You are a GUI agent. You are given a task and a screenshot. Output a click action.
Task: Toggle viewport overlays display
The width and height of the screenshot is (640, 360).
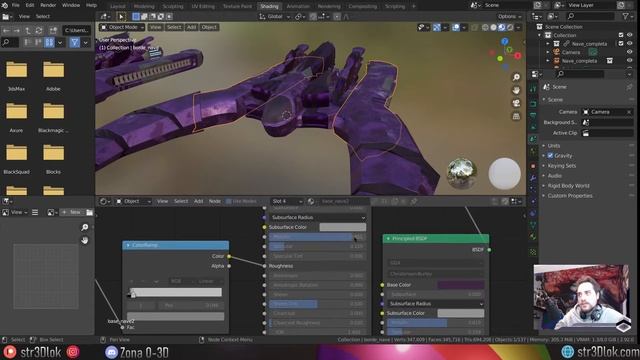pos(456,27)
